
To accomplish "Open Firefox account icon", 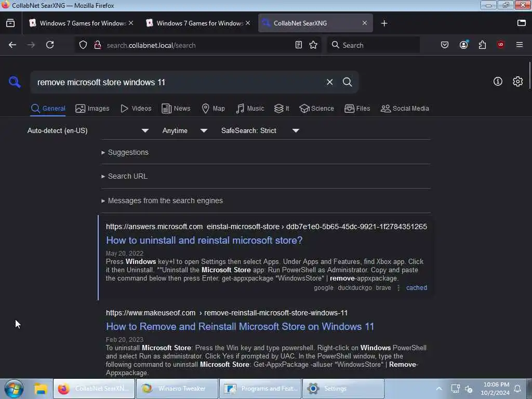I will tap(463, 45).
